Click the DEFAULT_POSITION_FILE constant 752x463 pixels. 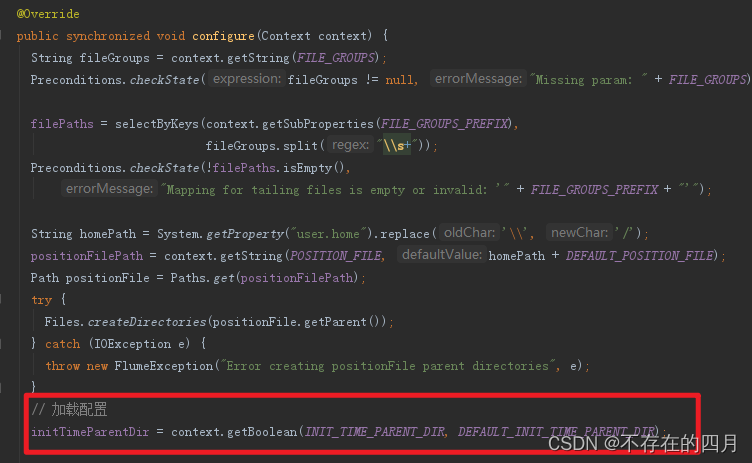[640, 256]
